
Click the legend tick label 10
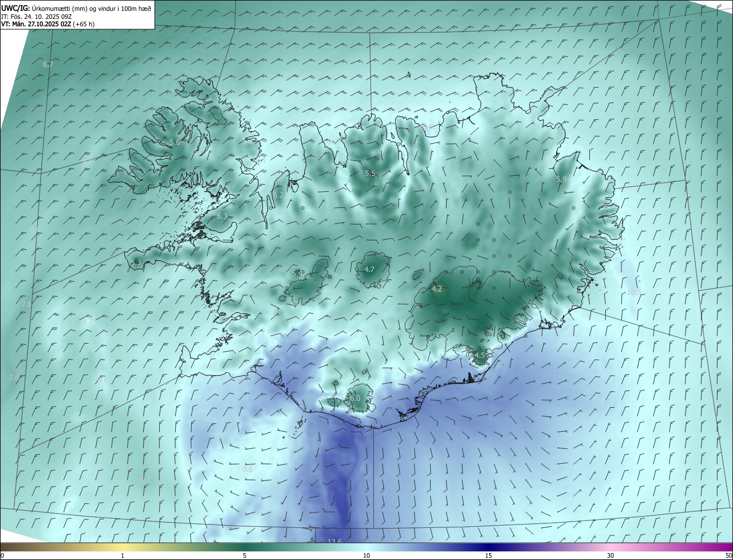click(366, 555)
